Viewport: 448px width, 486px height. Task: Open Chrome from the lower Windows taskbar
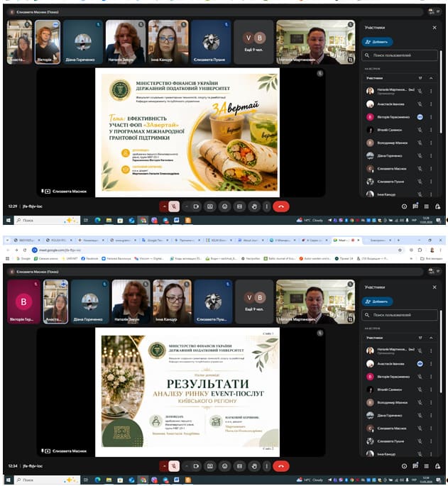143,480
